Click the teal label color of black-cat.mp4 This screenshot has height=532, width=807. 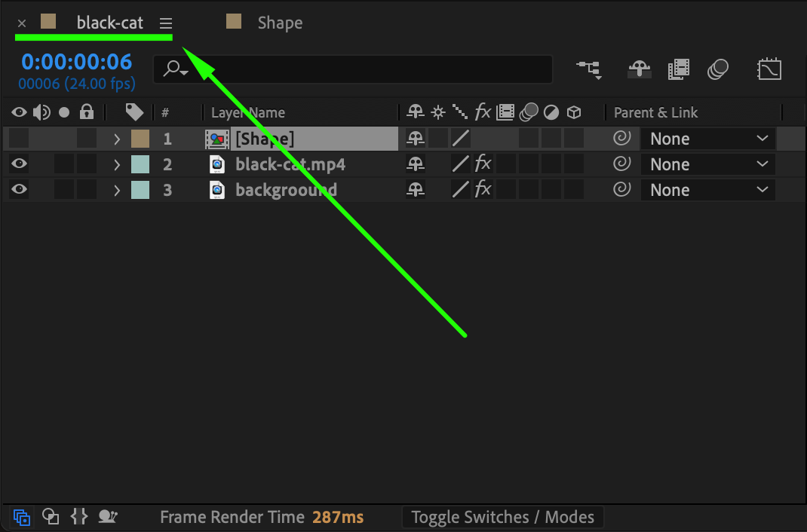pos(140,164)
